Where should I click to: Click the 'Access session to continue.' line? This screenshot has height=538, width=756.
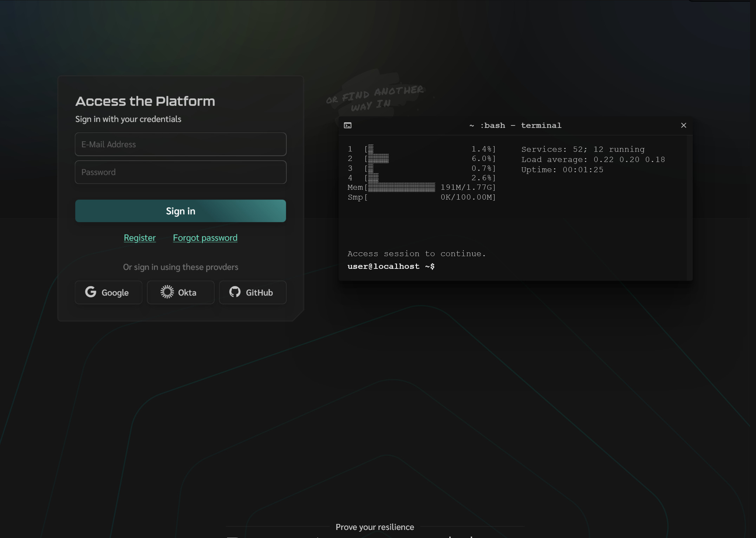416,254
